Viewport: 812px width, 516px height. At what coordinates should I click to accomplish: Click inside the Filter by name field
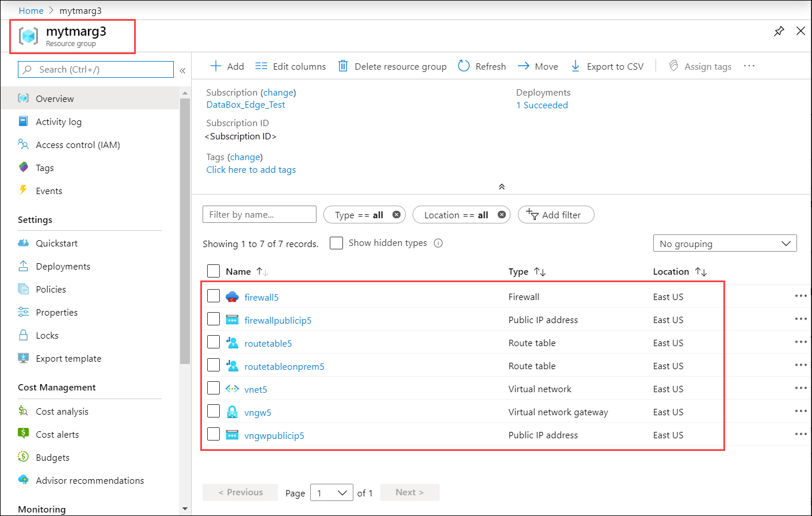pos(259,214)
